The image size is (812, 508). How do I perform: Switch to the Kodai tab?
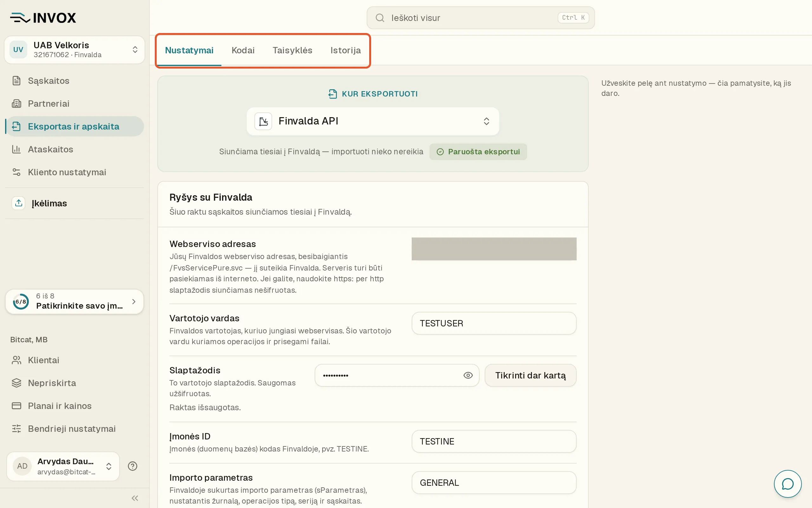(243, 50)
